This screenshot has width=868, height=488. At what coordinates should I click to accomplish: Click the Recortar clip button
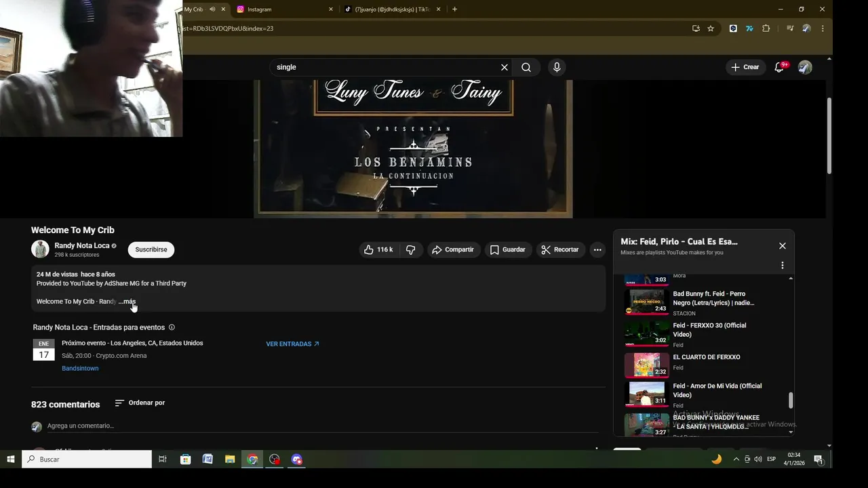(561, 249)
